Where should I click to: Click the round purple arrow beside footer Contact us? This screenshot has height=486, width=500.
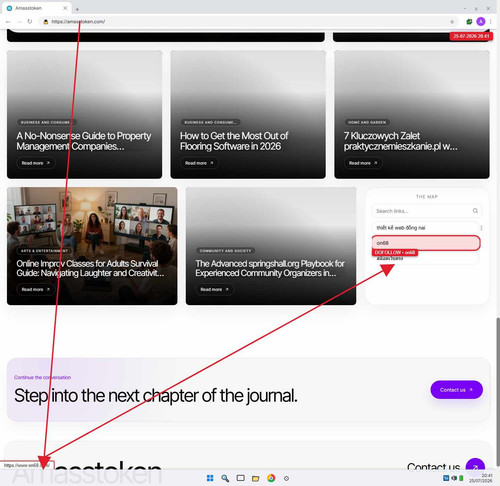pyautogui.click(x=475, y=465)
